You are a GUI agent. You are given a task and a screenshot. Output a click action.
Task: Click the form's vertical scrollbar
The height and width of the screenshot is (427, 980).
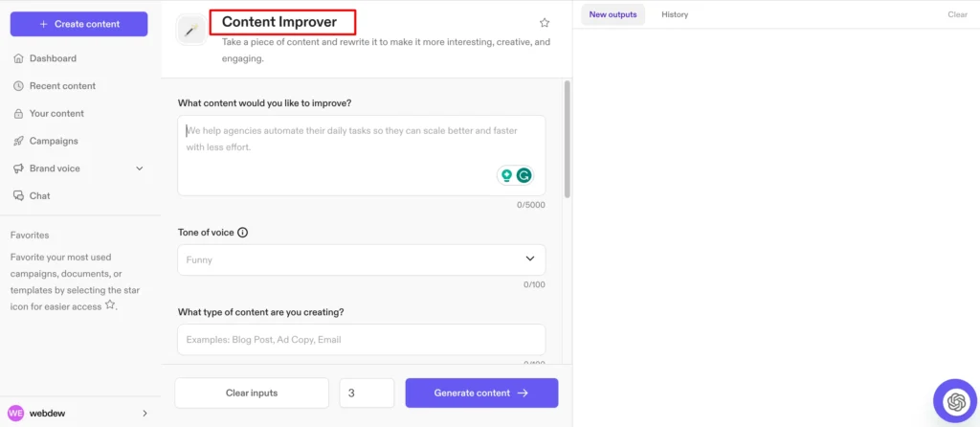coord(567,139)
